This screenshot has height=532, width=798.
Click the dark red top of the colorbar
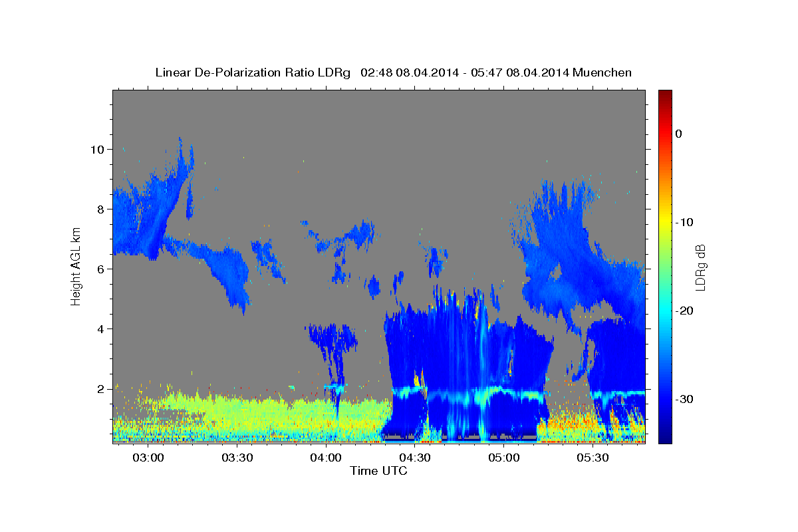(665, 97)
